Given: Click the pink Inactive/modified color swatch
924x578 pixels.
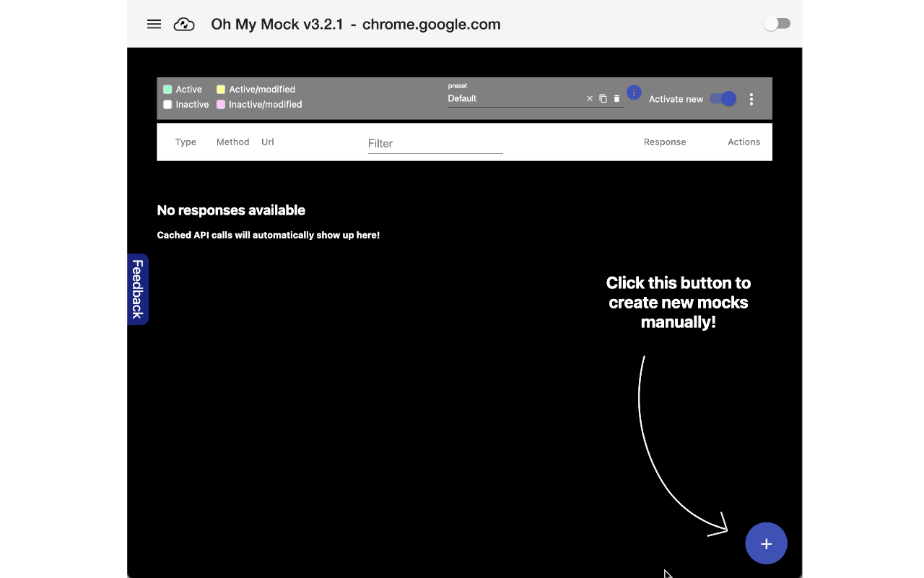Looking at the screenshot, I should click(x=221, y=105).
